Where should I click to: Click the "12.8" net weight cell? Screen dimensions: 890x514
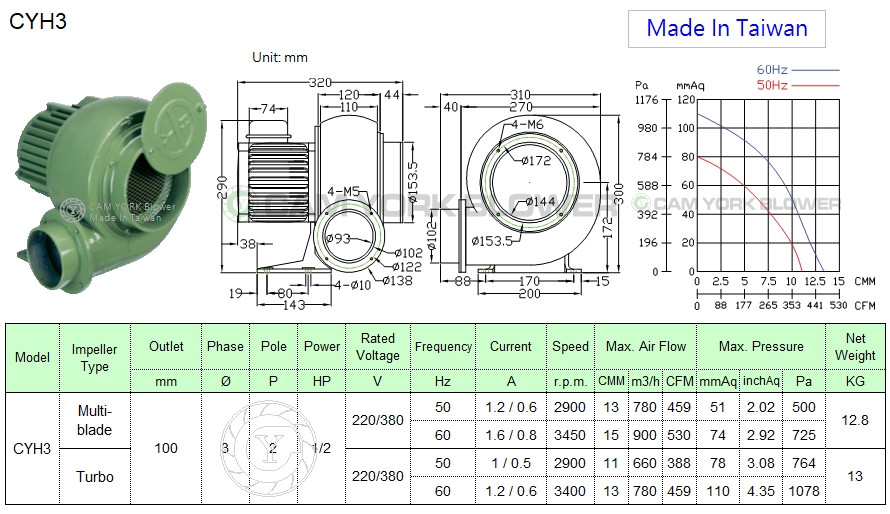(x=855, y=420)
